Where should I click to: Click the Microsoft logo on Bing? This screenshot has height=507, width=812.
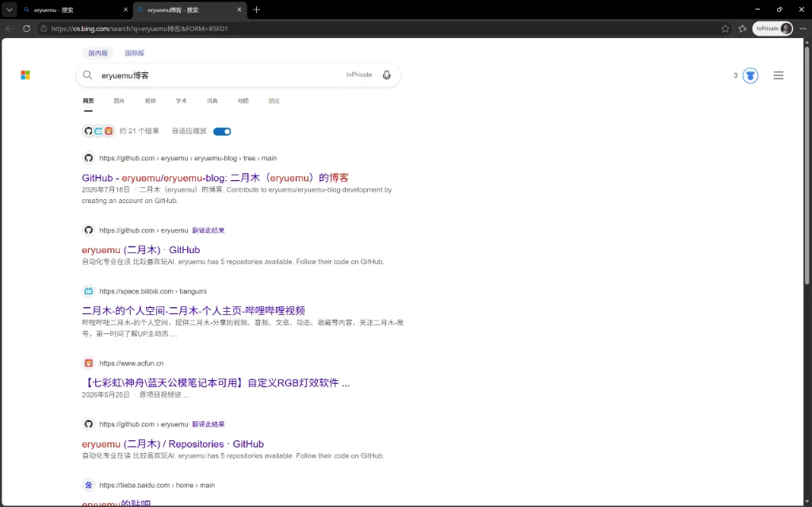point(25,75)
